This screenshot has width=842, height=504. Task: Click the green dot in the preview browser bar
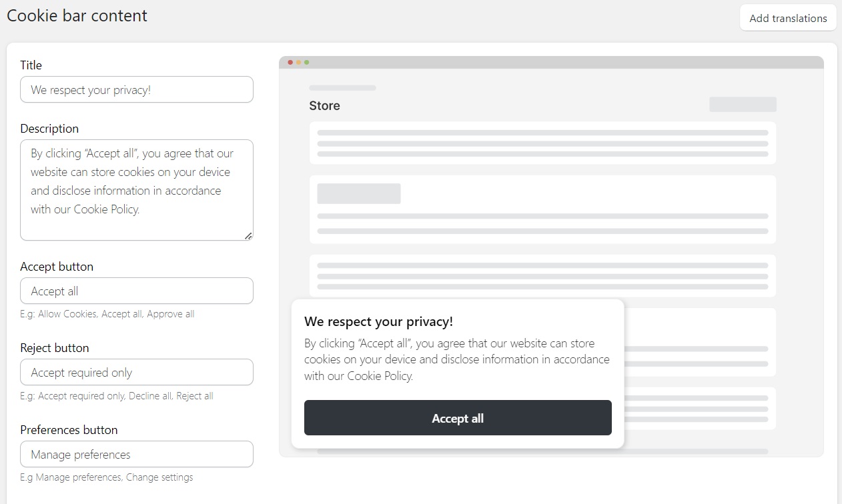306,61
